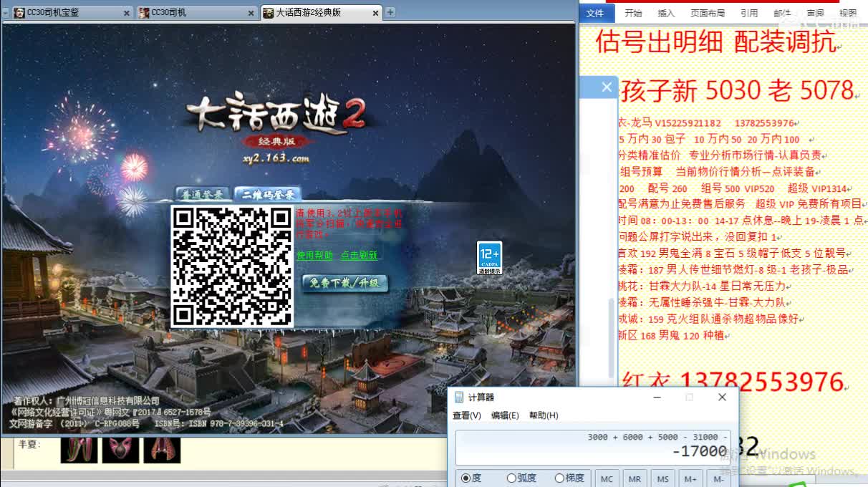Open the Word 引用 ribbon tab
Viewport: 868px width, 487px height.
click(749, 13)
